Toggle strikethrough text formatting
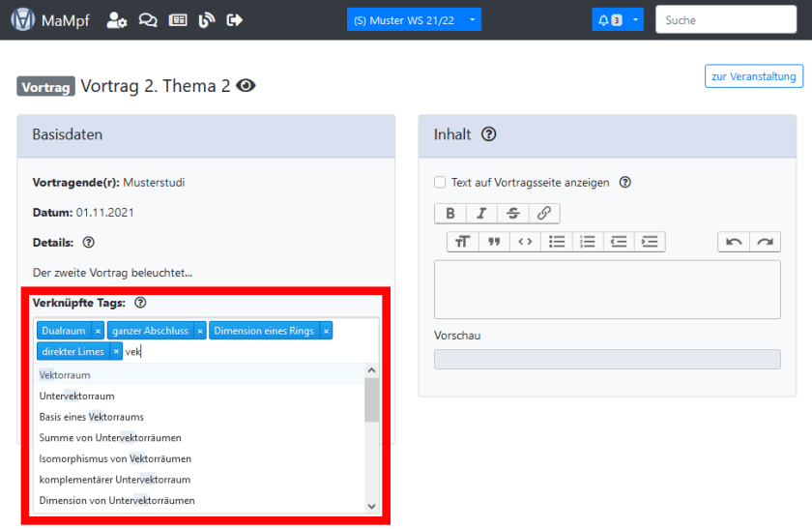Screen dimensions: 812x529 tap(512, 214)
